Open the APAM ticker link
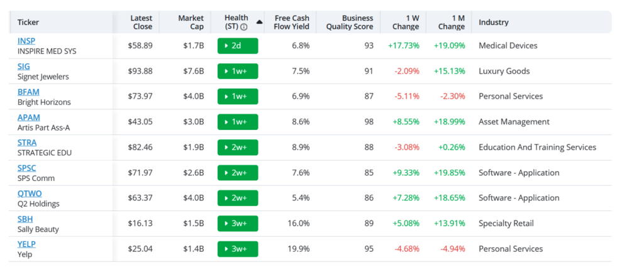 tap(29, 117)
